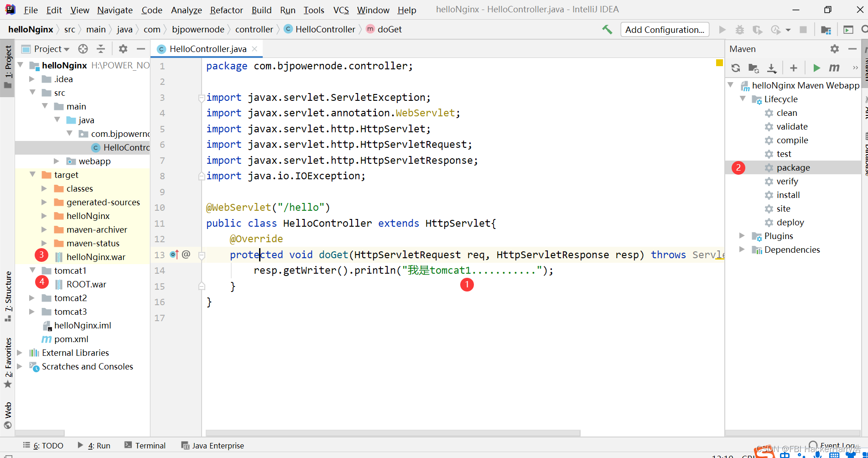This screenshot has width=868, height=458.
Task: Select ROOT.war under tomcat1
Action: (x=86, y=284)
